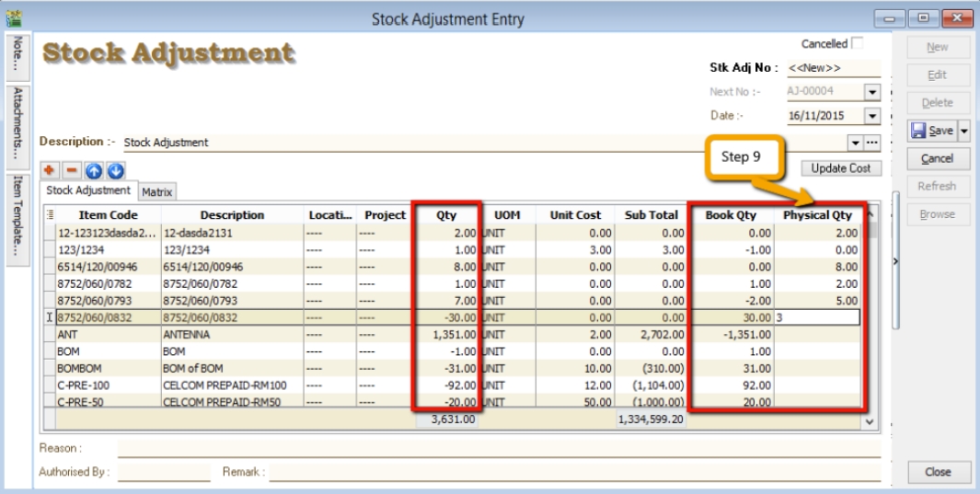Click the grid column chooser icon
Viewport: 980px width, 494px height.
click(x=50, y=215)
